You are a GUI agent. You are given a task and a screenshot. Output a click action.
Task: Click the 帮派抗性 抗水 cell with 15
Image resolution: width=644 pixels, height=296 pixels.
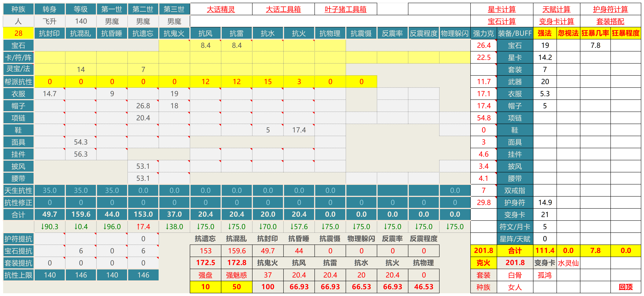(x=268, y=82)
